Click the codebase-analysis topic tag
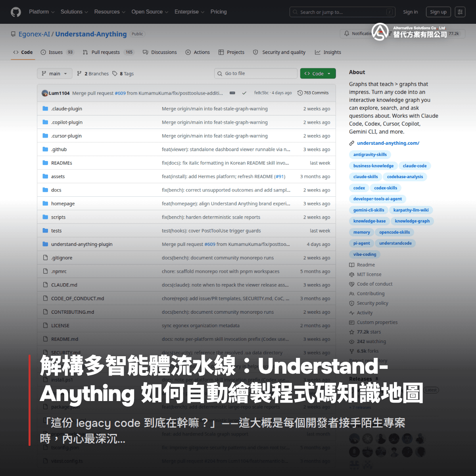Image resolution: width=476 pixels, height=476 pixels. 405,177
